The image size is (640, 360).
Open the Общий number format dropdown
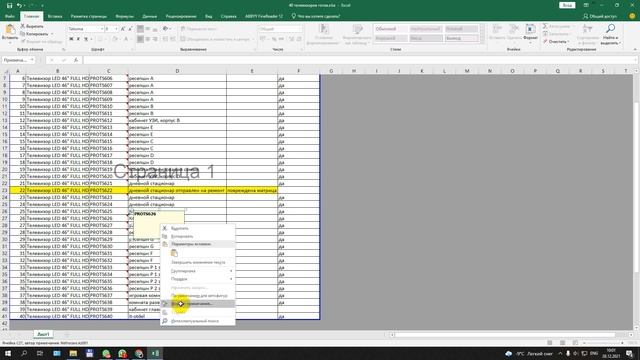[x=300, y=29]
